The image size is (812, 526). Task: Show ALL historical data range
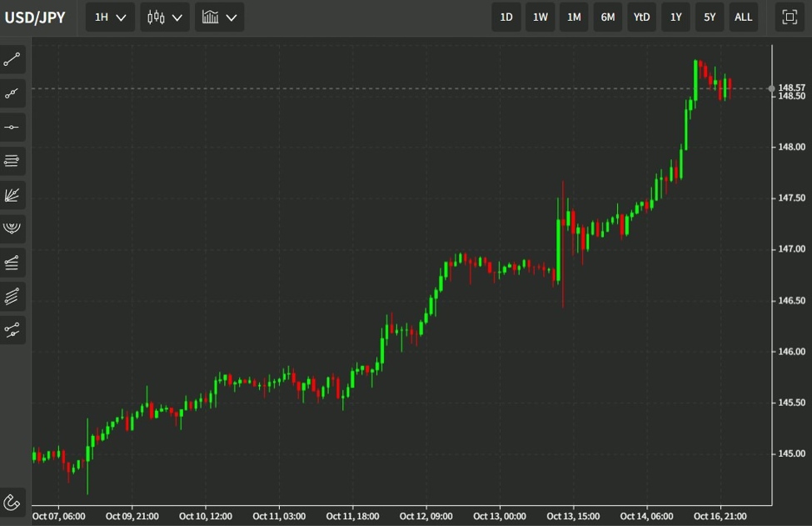pyautogui.click(x=744, y=17)
